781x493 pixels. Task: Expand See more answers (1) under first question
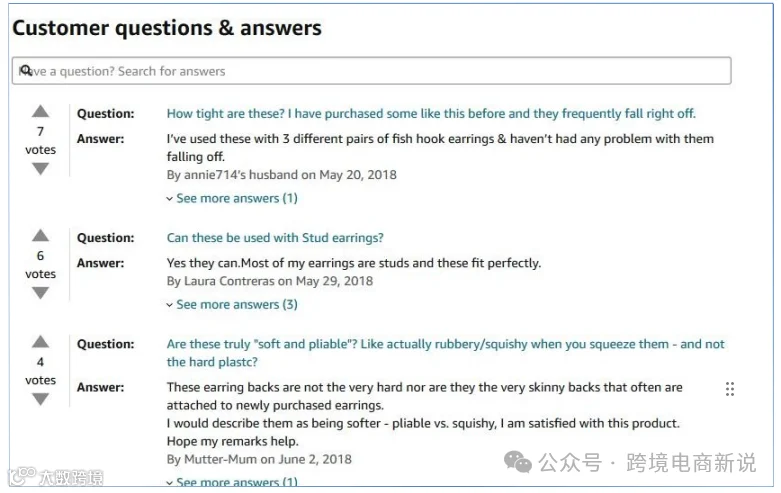tap(232, 198)
